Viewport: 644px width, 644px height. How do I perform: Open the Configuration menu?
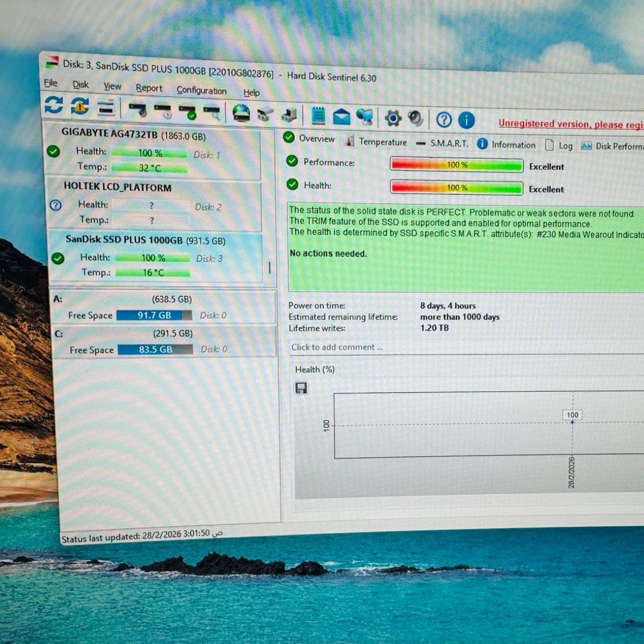coord(201,90)
